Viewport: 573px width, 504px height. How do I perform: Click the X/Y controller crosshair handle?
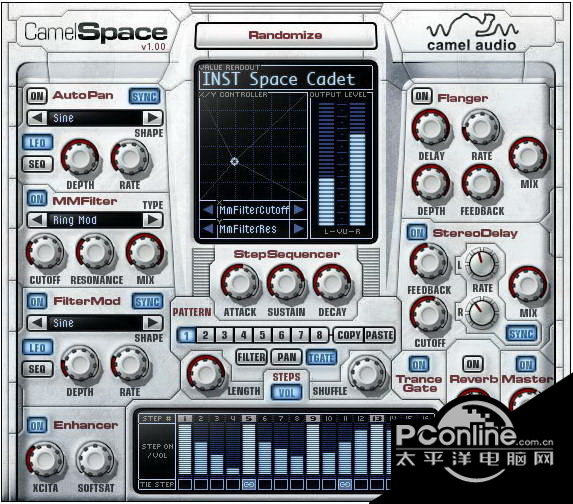235,162
